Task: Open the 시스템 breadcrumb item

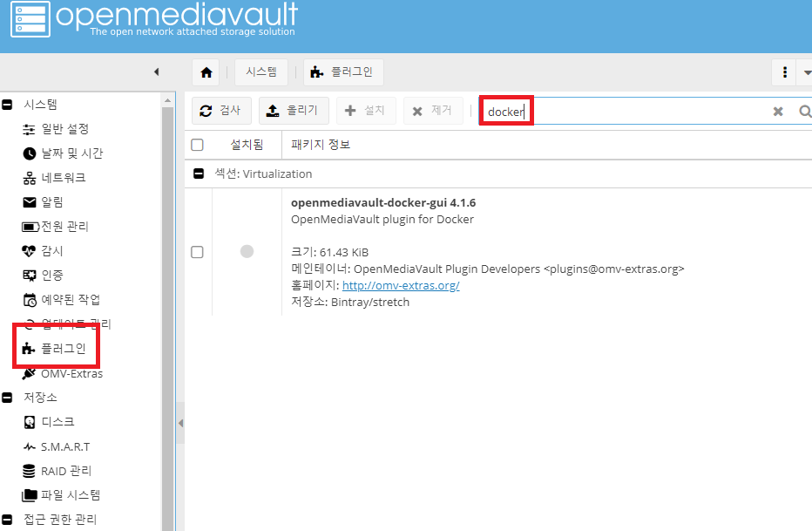Action: 261,72
